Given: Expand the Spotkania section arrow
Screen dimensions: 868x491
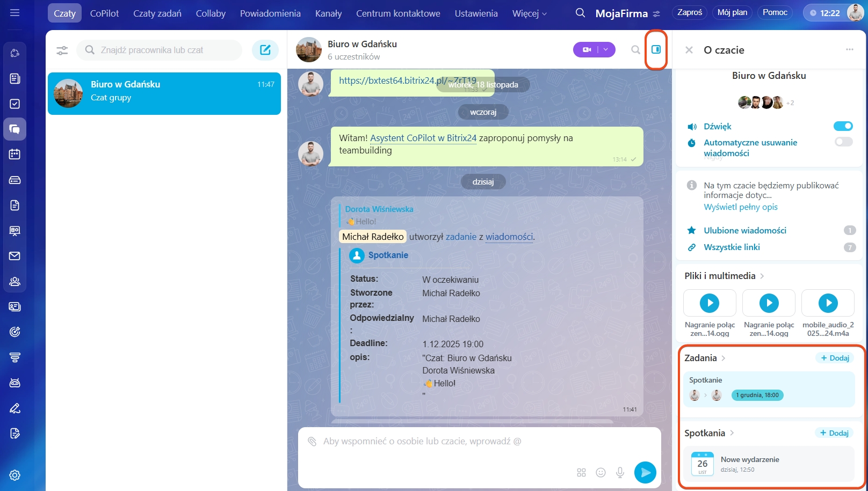Looking at the screenshot, I should [732, 433].
